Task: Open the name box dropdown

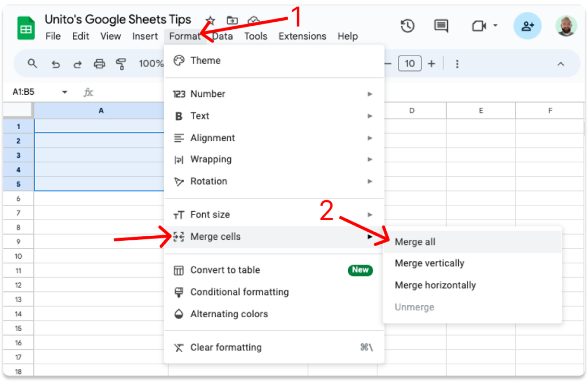Action: [64, 91]
